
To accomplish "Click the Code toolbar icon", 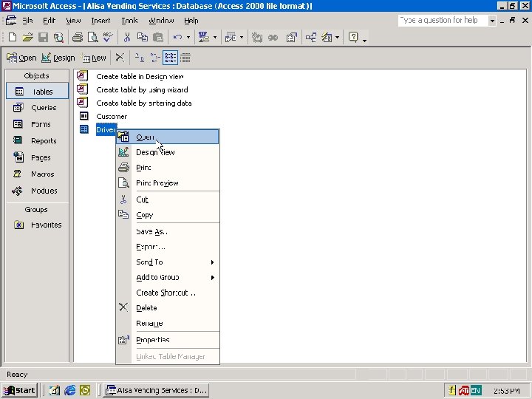I will click(257, 37).
